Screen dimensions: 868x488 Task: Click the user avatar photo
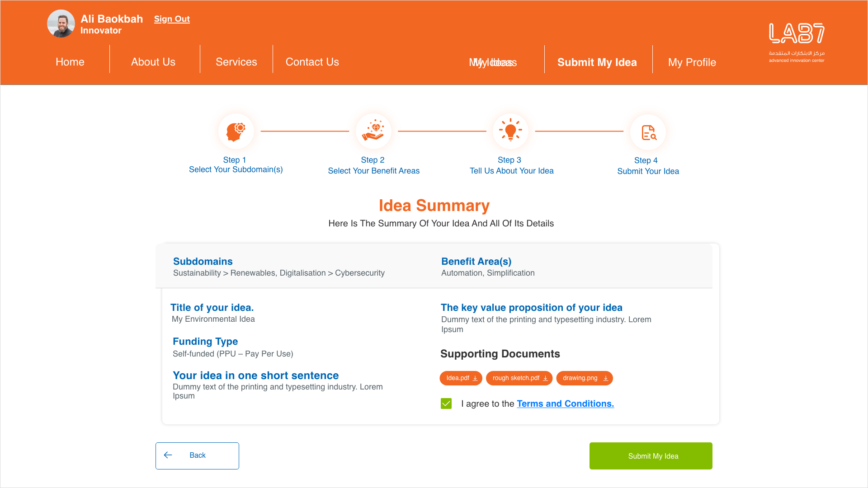(x=61, y=23)
